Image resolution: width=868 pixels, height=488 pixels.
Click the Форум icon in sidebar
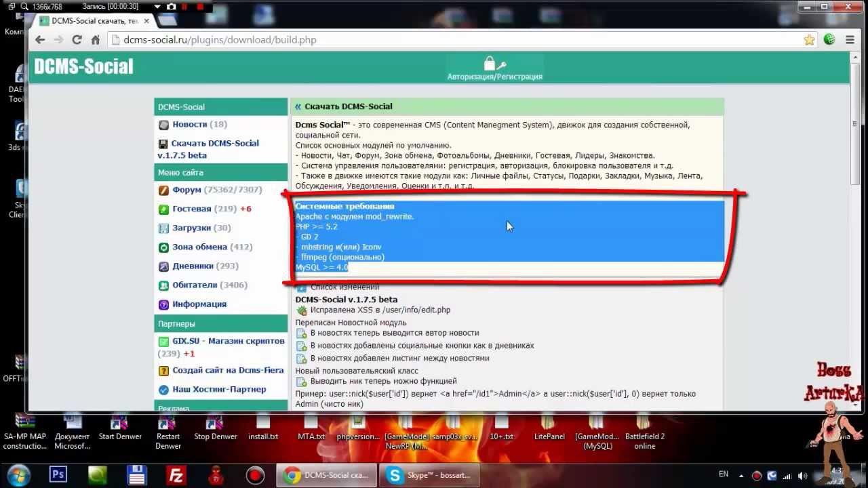(163, 190)
